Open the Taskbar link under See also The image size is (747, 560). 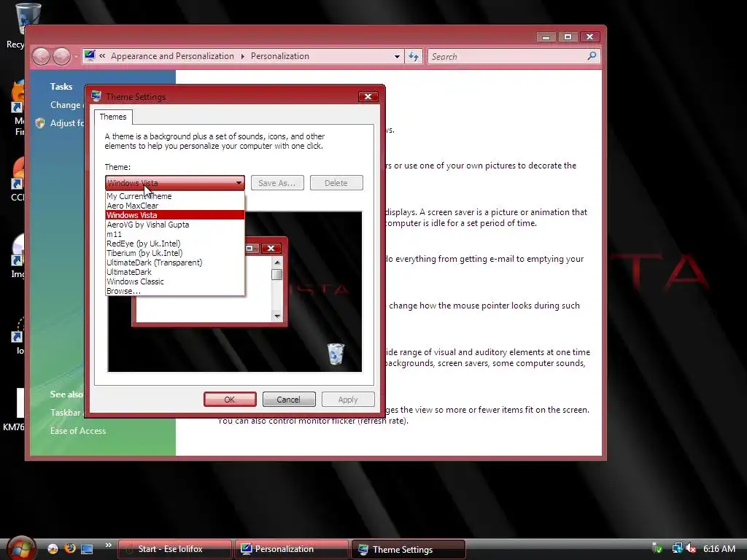click(x=66, y=413)
